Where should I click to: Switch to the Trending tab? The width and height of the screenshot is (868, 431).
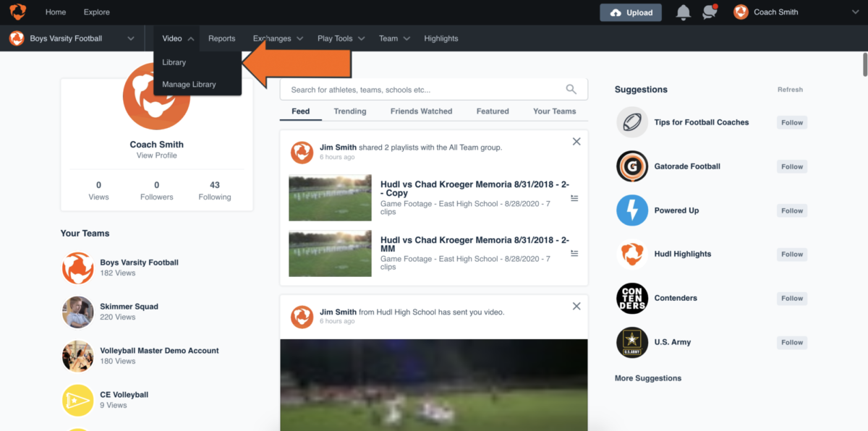(349, 111)
